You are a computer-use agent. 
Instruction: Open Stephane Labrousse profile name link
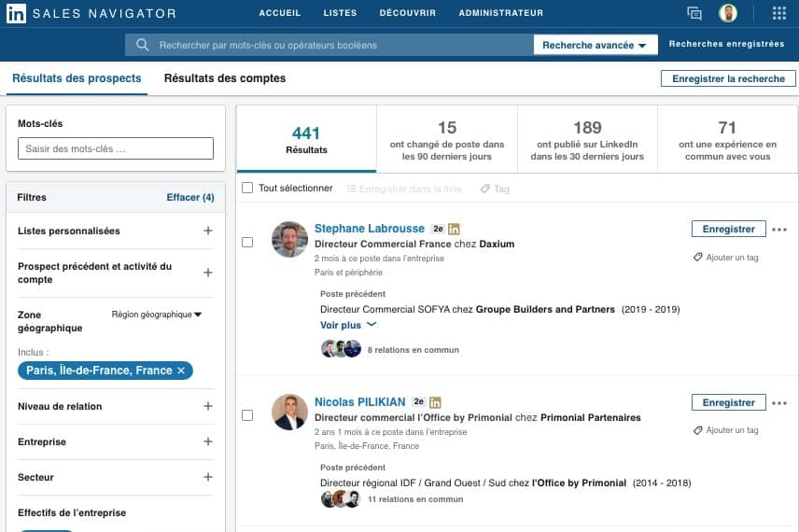[x=370, y=229]
